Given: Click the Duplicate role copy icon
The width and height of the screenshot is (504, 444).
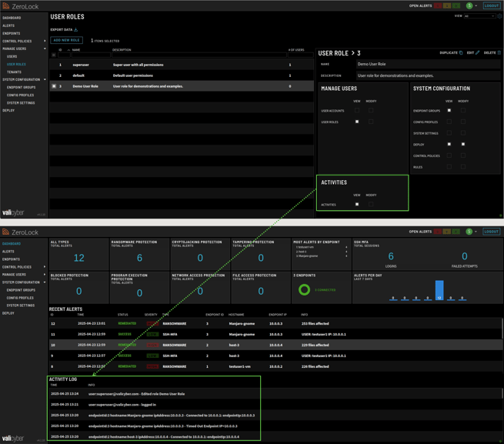Looking at the screenshot, I should click(461, 53).
